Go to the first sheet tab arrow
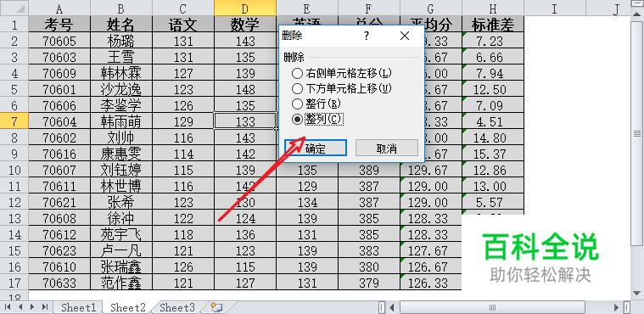This screenshot has width=644, height=314. pyautogui.click(x=8, y=307)
